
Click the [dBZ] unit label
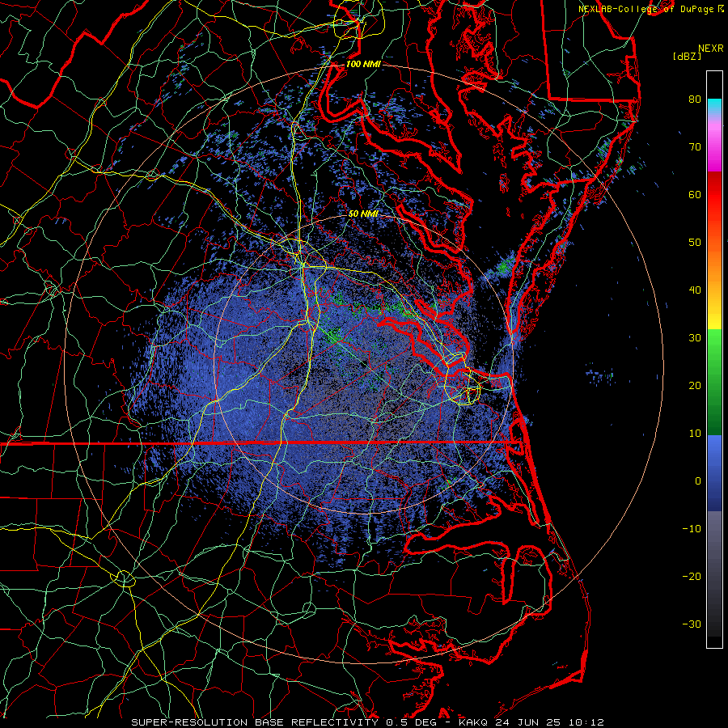coord(687,56)
